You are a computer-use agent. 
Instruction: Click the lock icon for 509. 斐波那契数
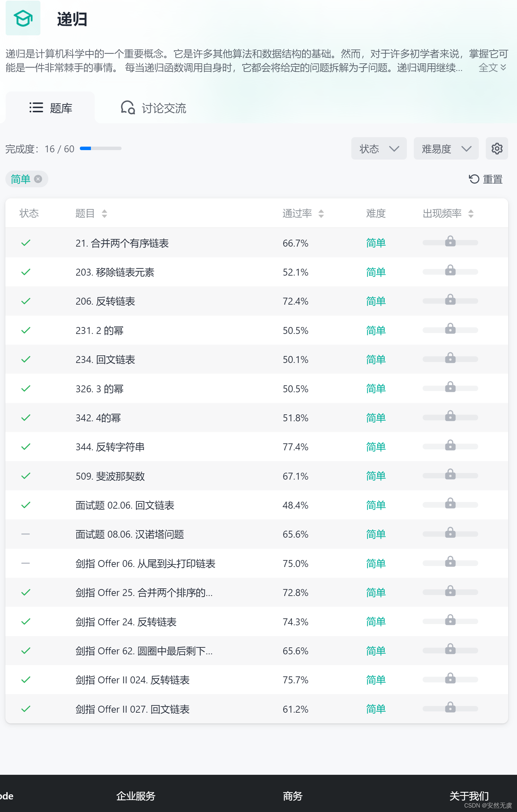(x=450, y=475)
